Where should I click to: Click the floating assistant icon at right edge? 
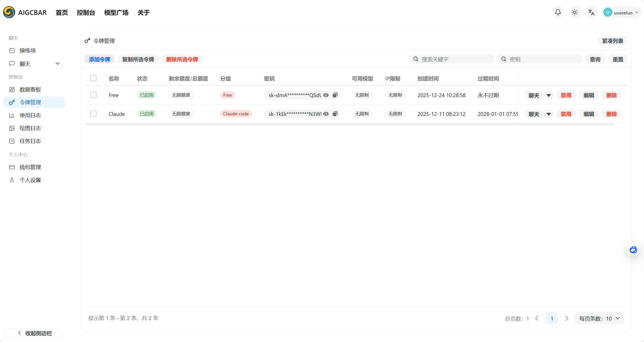pos(633,250)
